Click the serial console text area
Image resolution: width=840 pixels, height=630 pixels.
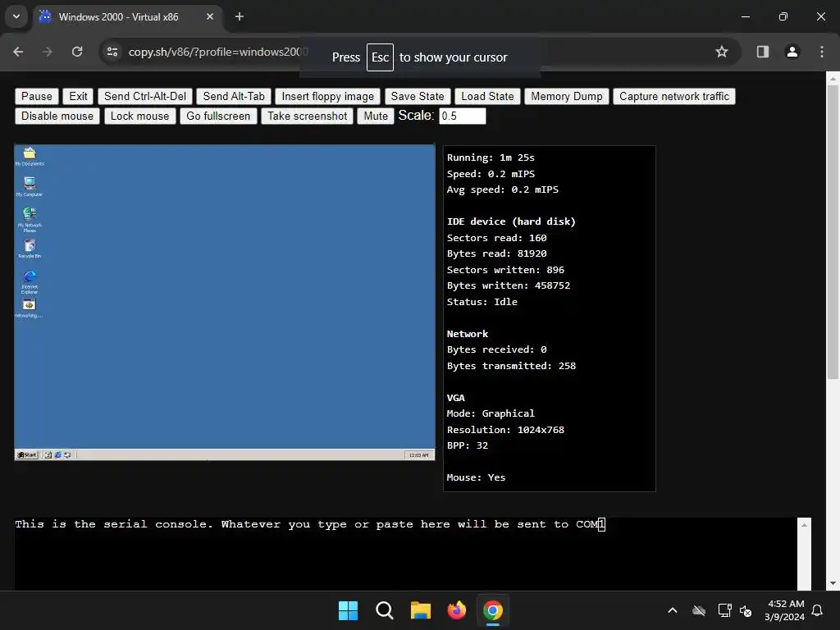405,554
